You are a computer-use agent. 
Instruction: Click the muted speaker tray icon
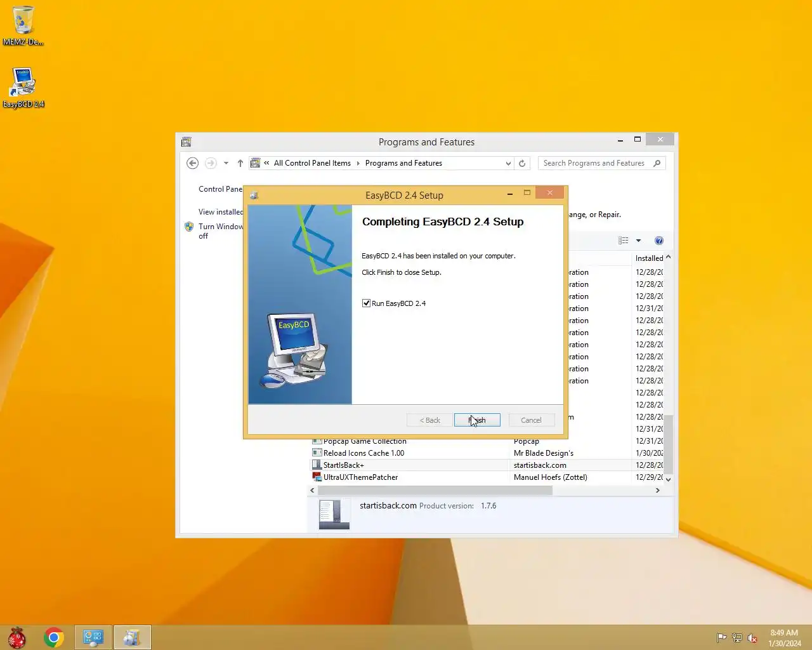coord(752,638)
